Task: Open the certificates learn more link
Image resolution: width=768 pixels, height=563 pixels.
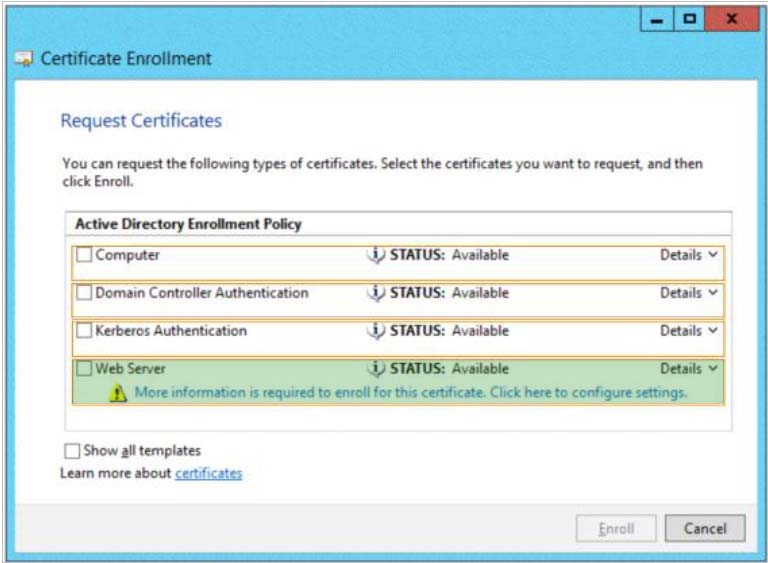Action: [x=209, y=473]
